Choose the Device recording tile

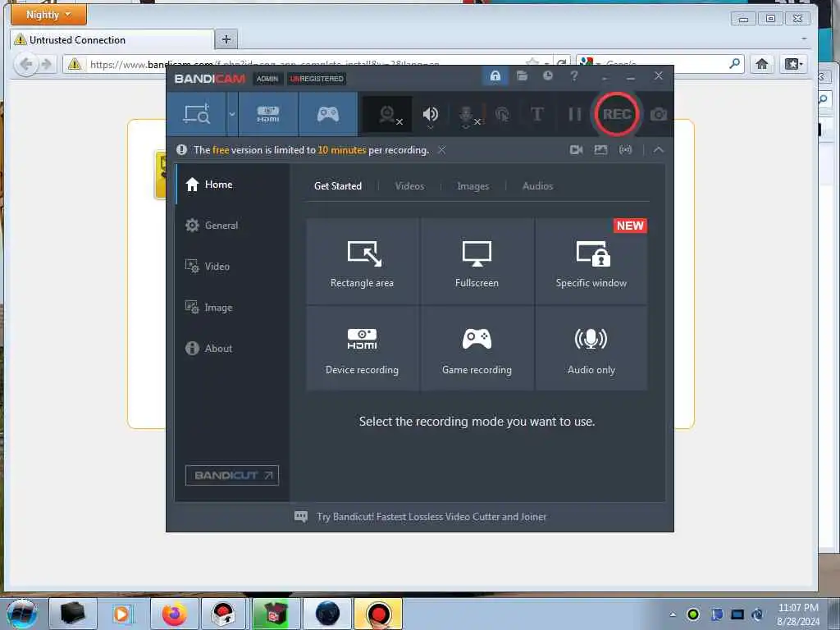click(362, 348)
